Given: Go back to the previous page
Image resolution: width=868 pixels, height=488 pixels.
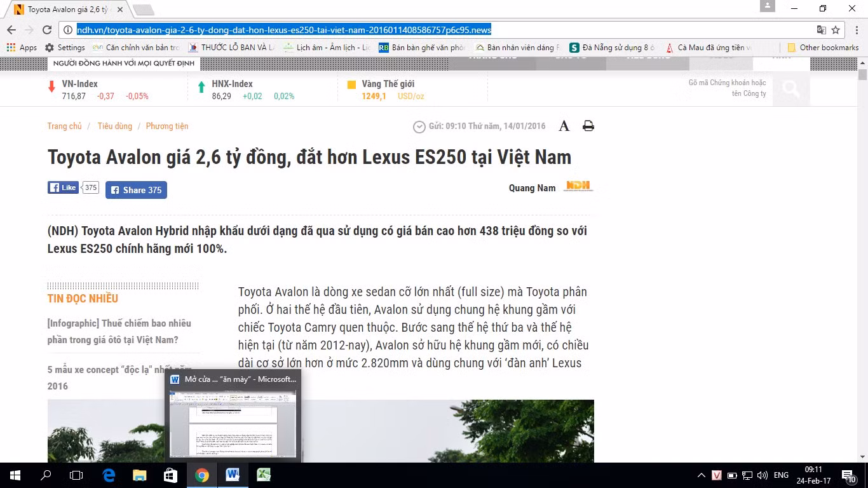Looking at the screenshot, I should point(11,30).
